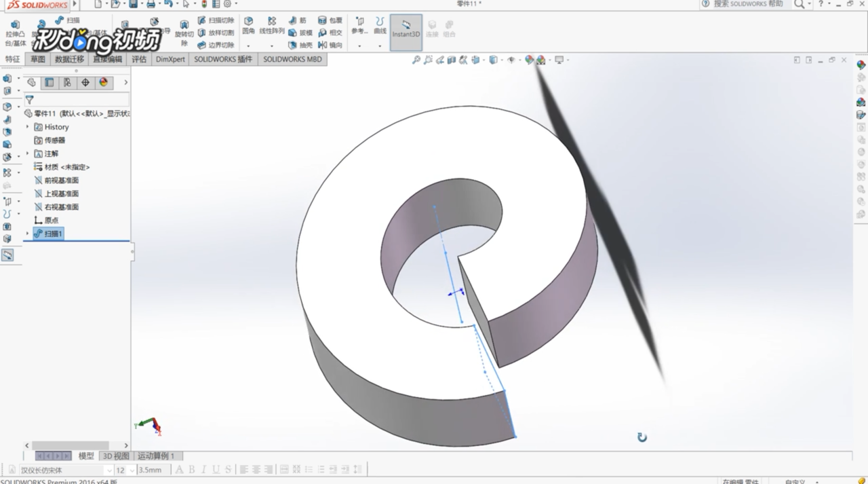The width and height of the screenshot is (868, 484).
Task: Click the 扫描切除 swept cut tool
Action: (x=216, y=20)
